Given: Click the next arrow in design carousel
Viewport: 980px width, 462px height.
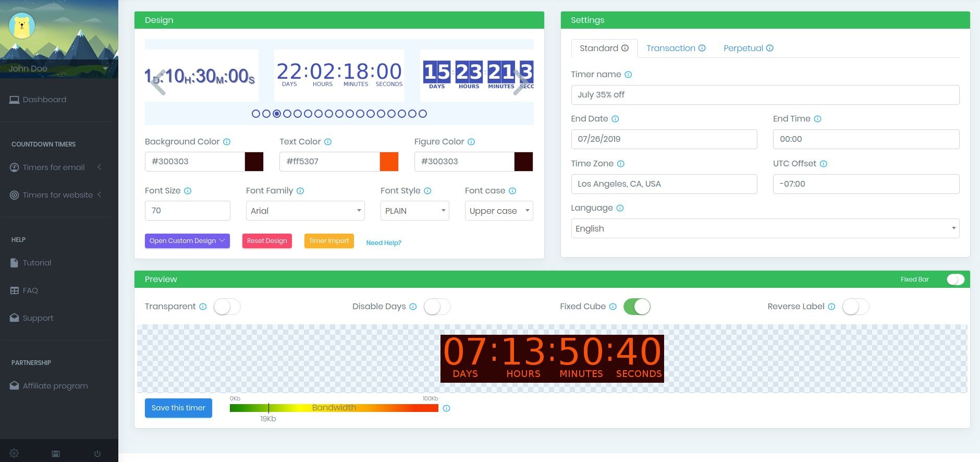Looking at the screenshot, I should coord(520,82).
